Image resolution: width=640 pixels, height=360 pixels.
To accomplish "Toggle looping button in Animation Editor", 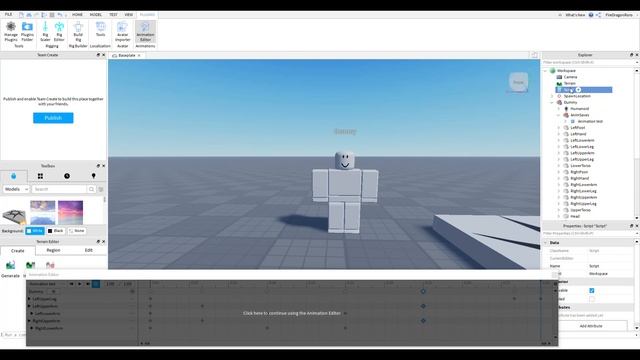I will 96,284.
